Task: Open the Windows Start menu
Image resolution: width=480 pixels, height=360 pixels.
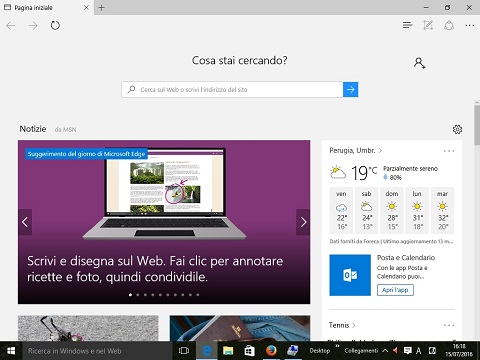Action: 11,351
